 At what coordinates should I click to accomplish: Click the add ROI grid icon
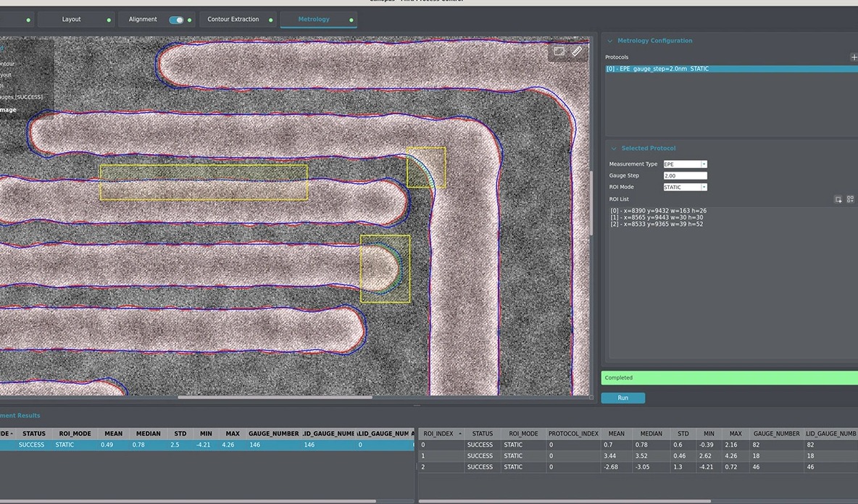point(850,199)
